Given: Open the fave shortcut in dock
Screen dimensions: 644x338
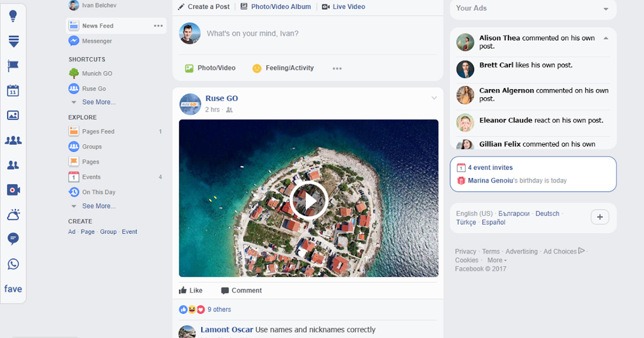Looking at the screenshot, I should 13,289.
